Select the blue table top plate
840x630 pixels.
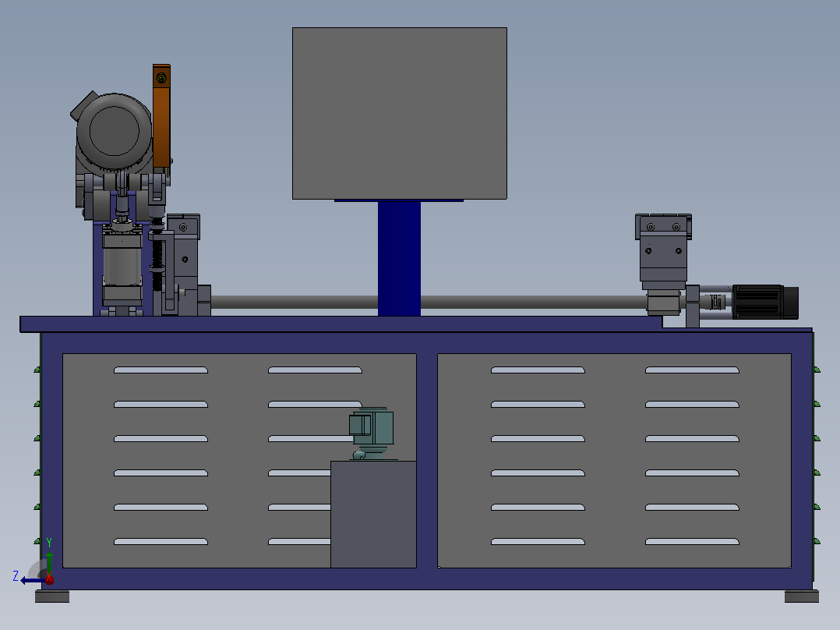click(341, 324)
